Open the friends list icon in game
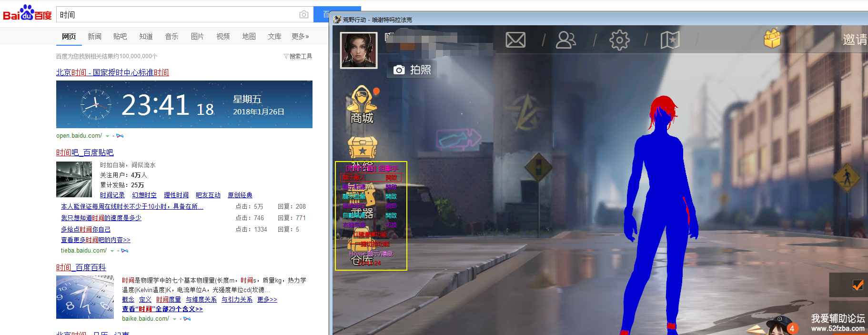Screen dimensions: 868x335 point(566,40)
